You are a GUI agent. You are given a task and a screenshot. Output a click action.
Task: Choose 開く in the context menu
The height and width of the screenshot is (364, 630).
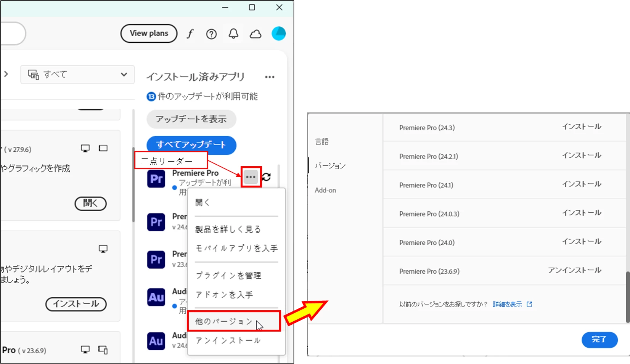[202, 202]
